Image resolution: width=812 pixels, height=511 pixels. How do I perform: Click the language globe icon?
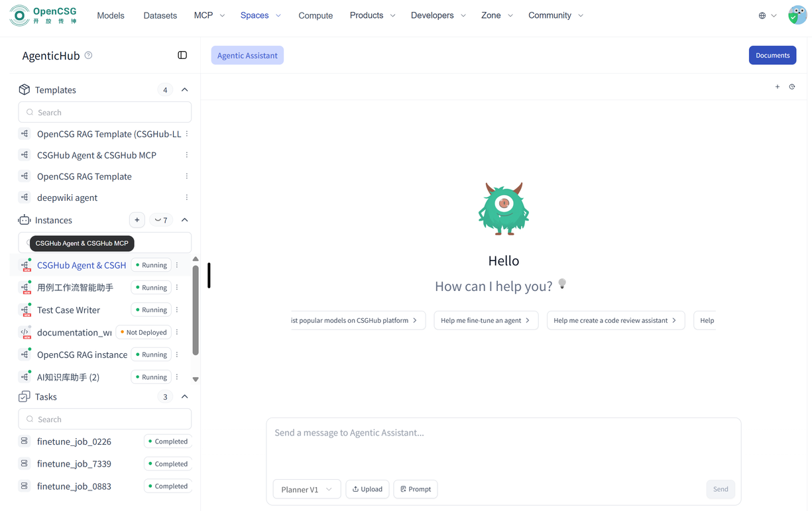tap(762, 15)
